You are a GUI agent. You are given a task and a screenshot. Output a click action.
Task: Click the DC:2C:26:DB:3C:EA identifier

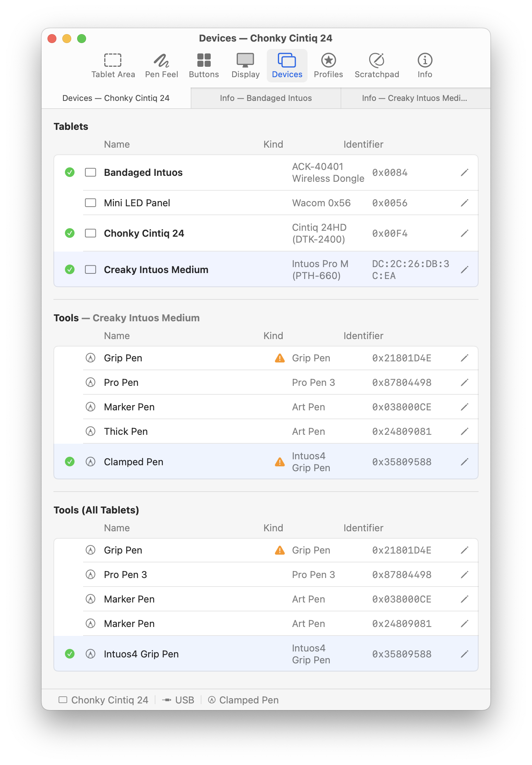411,270
